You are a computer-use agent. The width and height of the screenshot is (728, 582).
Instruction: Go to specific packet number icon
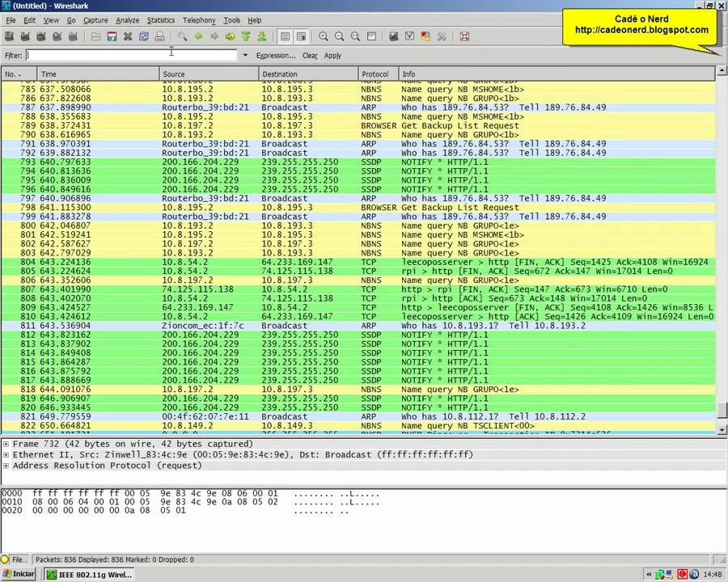231,36
